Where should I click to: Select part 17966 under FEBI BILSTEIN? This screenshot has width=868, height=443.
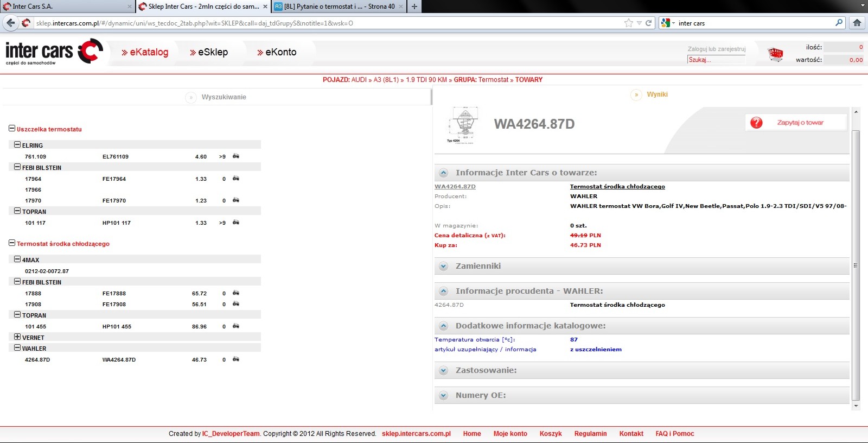click(x=33, y=189)
